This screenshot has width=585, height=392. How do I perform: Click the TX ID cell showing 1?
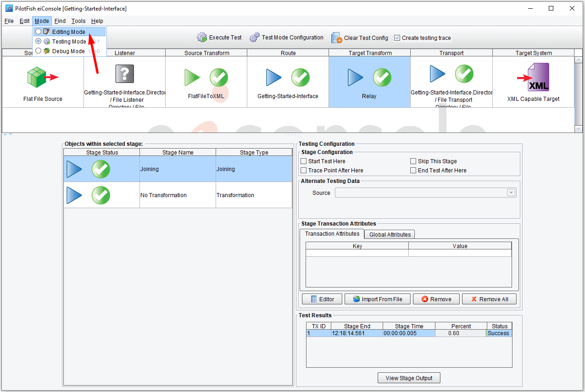(318, 333)
